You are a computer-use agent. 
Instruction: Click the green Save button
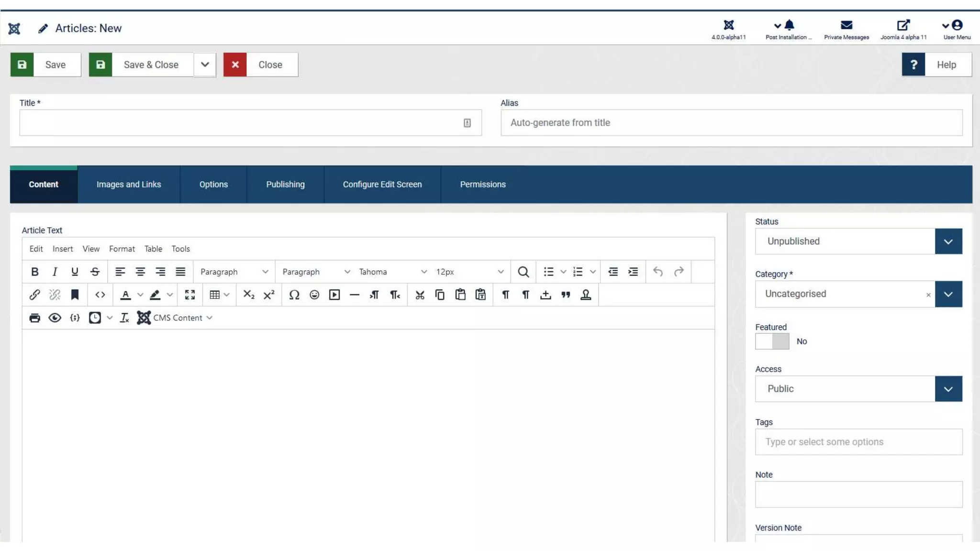point(46,65)
